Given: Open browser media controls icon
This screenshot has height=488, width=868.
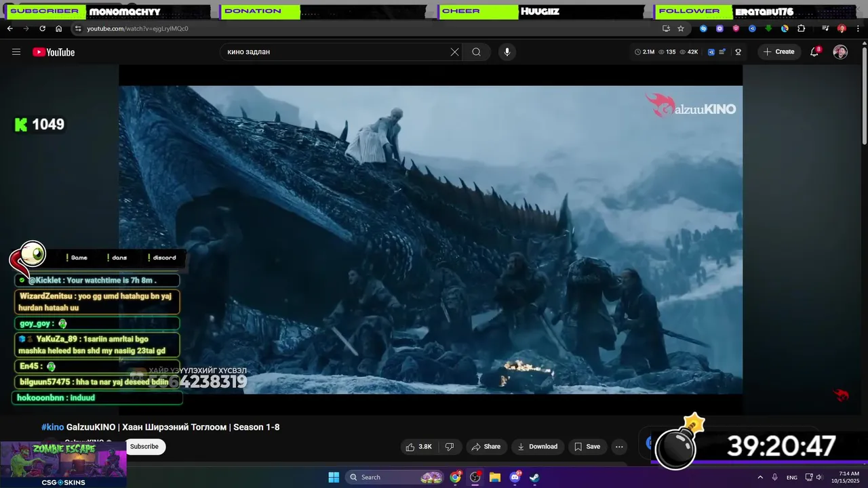Looking at the screenshot, I should coord(825,28).
